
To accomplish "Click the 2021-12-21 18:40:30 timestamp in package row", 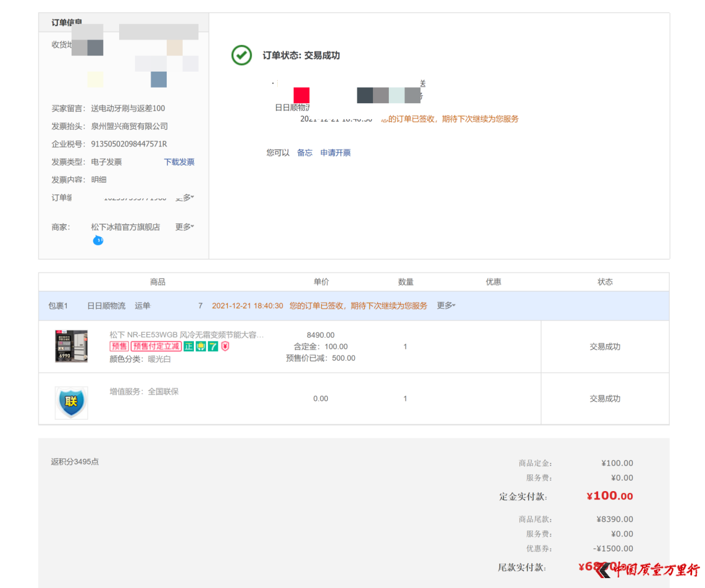I will point(248,306).
